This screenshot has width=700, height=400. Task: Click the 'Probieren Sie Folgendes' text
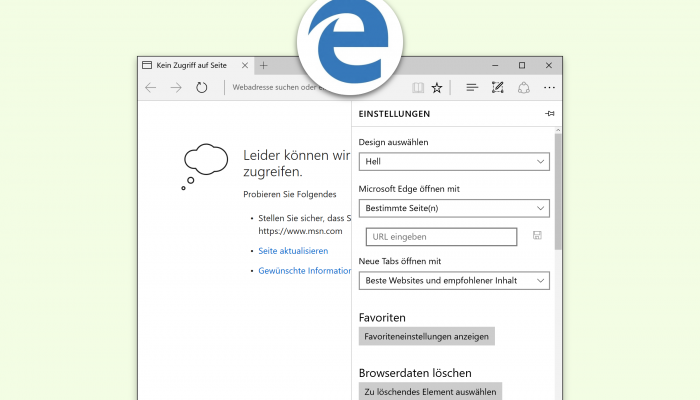[290, 194]
